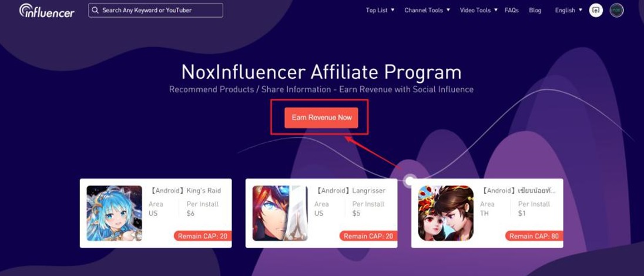This screenshot has width=644, height=276.
Task: Open the Langrisser game thumbnail
Action: 280,213
